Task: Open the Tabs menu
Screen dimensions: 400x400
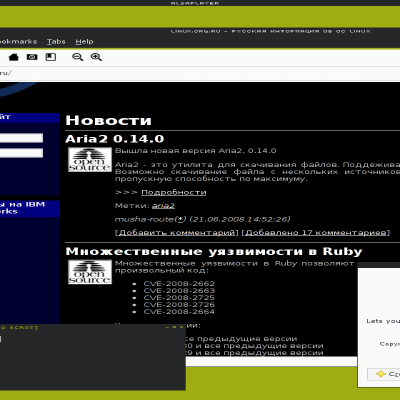Action: 56,42
